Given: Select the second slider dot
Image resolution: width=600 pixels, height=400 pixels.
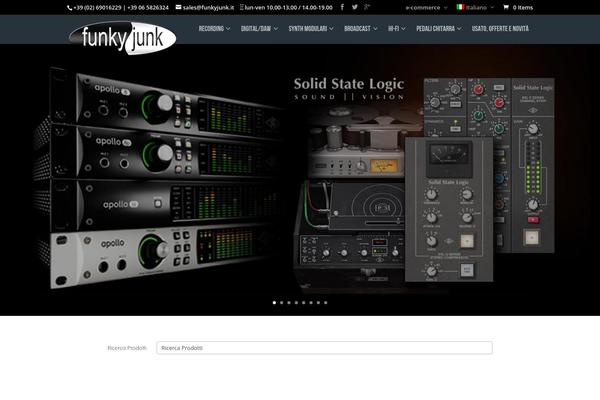Looking at the screenshot, I should point(282,302).
